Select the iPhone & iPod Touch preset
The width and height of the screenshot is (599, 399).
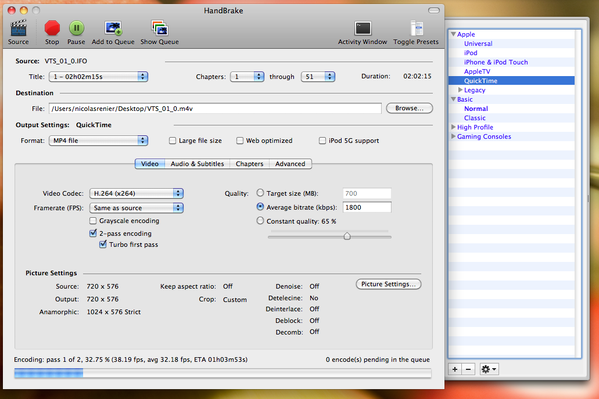click(x=496, y=62)
